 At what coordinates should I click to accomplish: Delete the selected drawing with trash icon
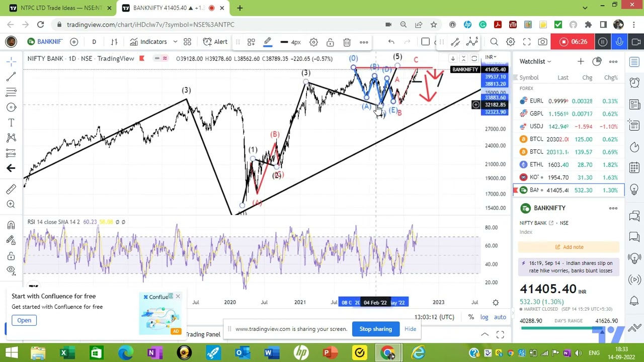347,42
